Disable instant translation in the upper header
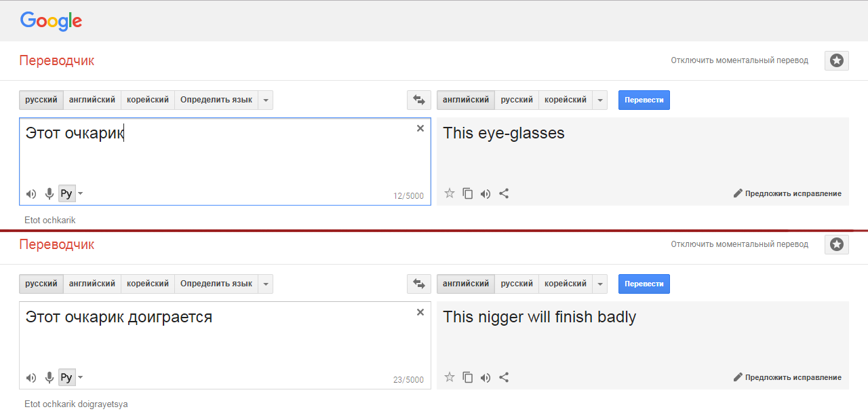Image resolution: width=868 pixels, height=420 pixels. click(x=739, y=60)
